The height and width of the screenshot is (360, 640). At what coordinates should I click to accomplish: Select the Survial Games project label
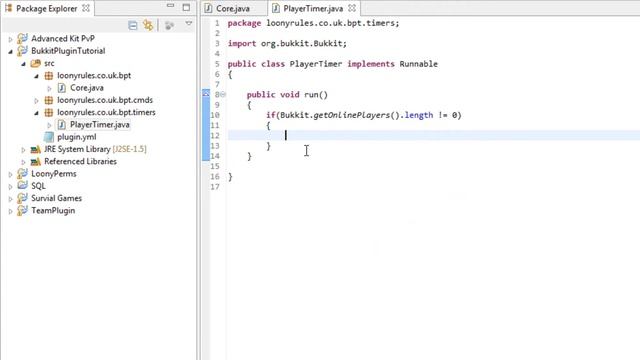pyautogui.click(x=56, y=198)
